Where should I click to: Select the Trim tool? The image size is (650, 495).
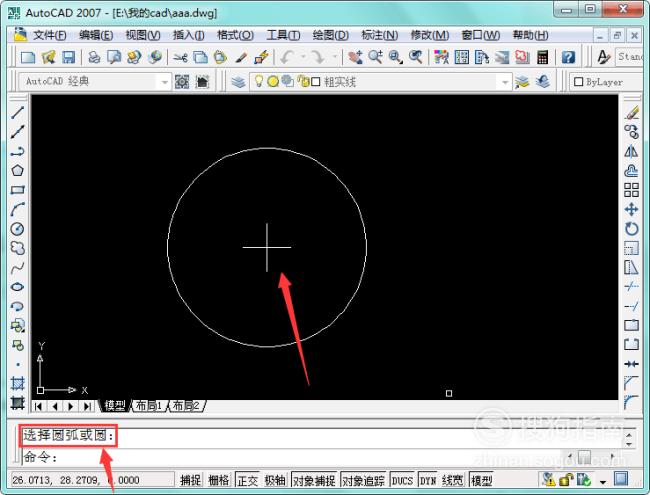(631, 287)
